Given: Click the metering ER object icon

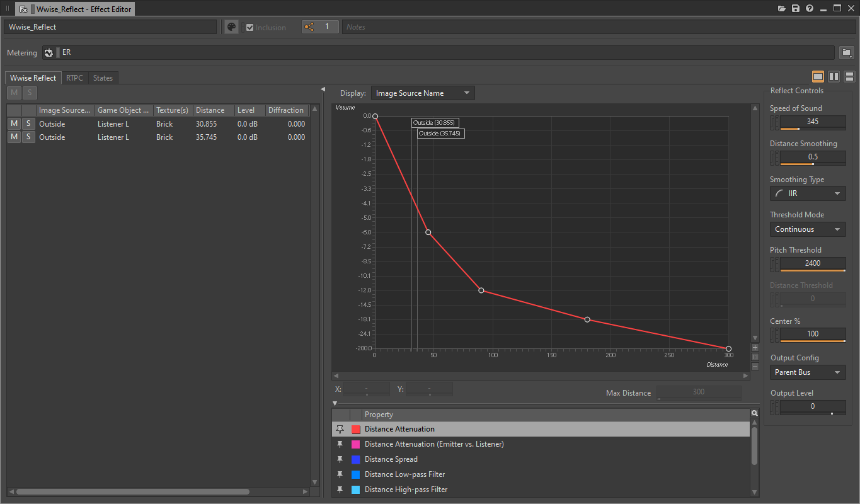Looking at the screenshot, I should (49, 53).
